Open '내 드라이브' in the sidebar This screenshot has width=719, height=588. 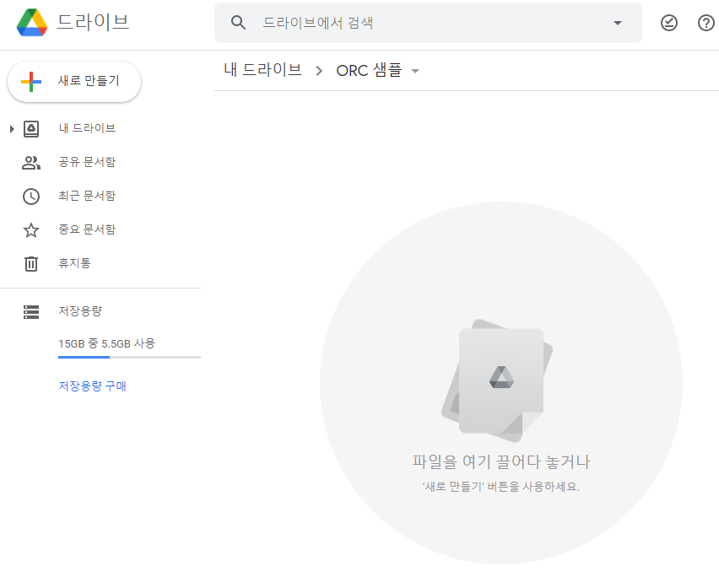(x=87, y=128)
